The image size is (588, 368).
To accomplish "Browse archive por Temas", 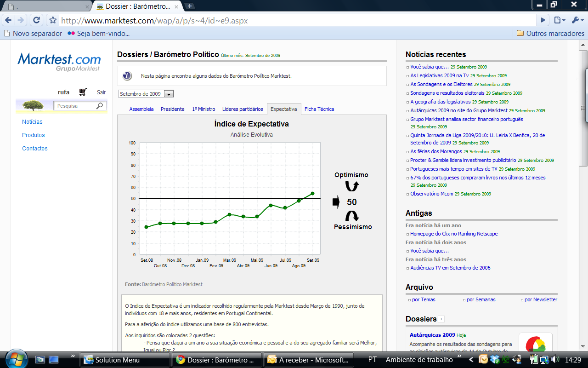I will click(424, 299).
